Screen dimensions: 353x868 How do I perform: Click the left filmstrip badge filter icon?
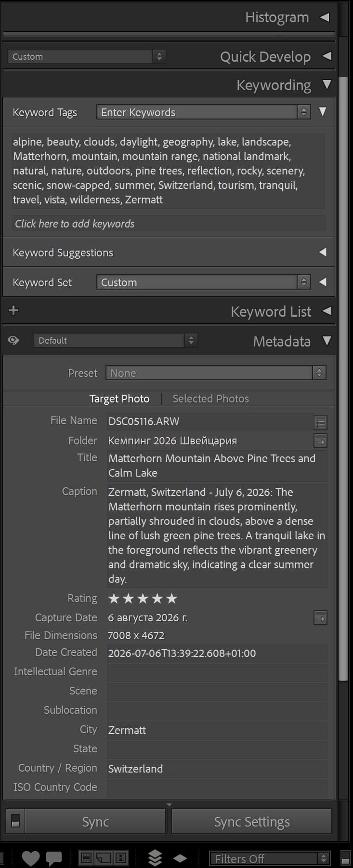click(x=87, y=858)
